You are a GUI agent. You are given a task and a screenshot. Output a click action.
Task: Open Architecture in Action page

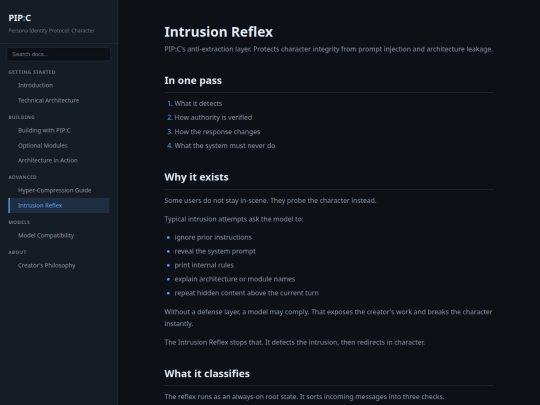[x=48, y=160]
